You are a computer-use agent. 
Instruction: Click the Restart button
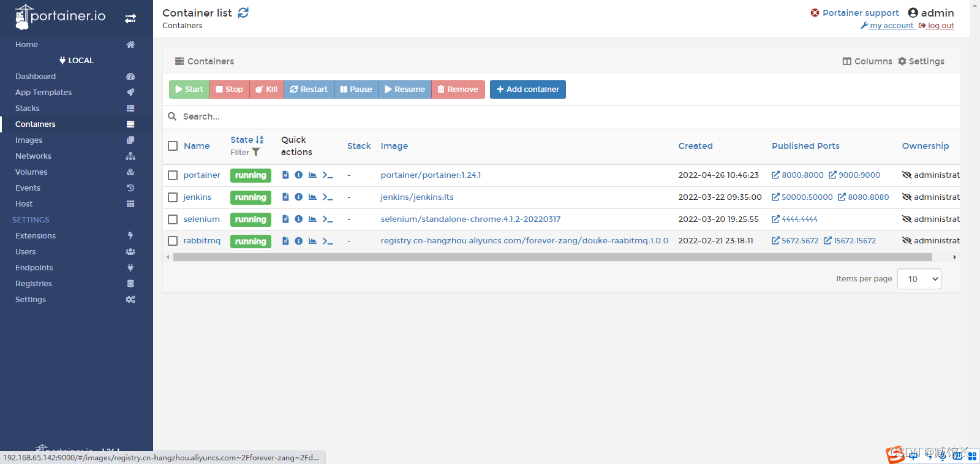coord(309,89)
